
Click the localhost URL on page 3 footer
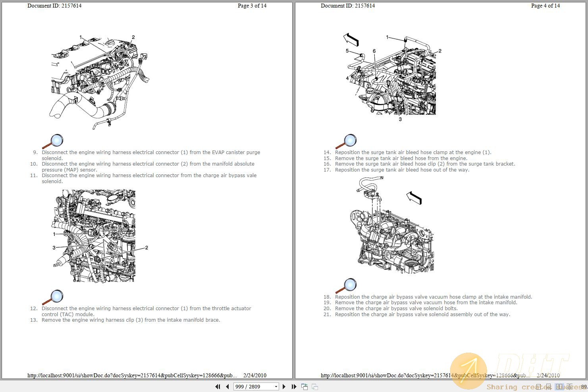pos(132,375)
